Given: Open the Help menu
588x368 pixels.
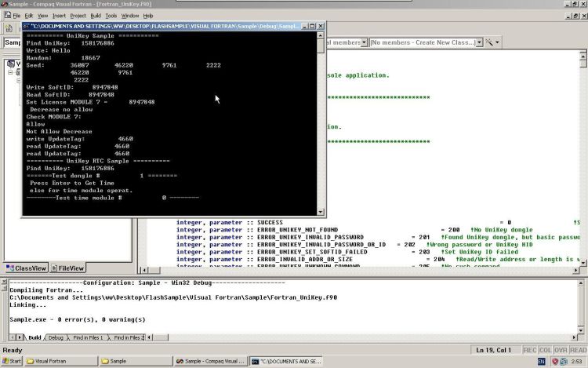Looking at the screenshot, I should (148, 16).
